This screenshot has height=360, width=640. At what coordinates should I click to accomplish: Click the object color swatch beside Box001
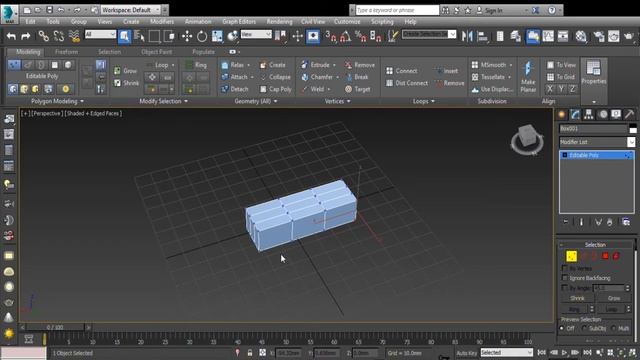tap(633, 129)
